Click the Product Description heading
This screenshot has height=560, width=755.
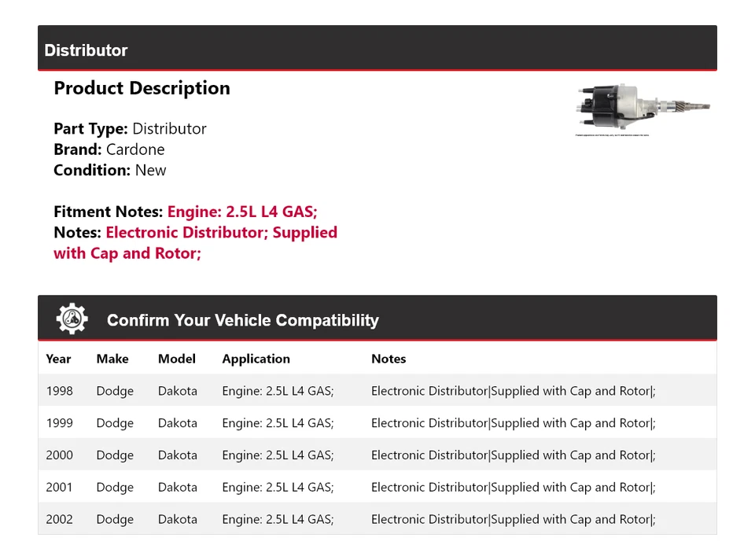click(x=142, y=88)
